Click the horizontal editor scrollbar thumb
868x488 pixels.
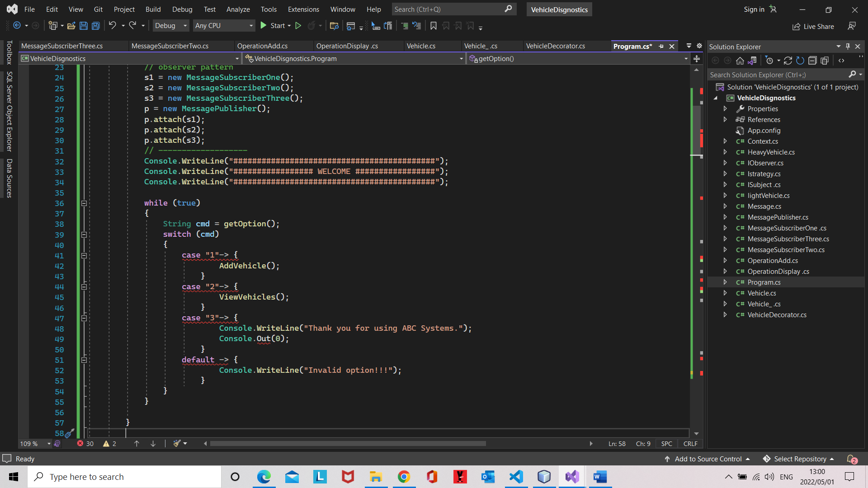point(347,444)
